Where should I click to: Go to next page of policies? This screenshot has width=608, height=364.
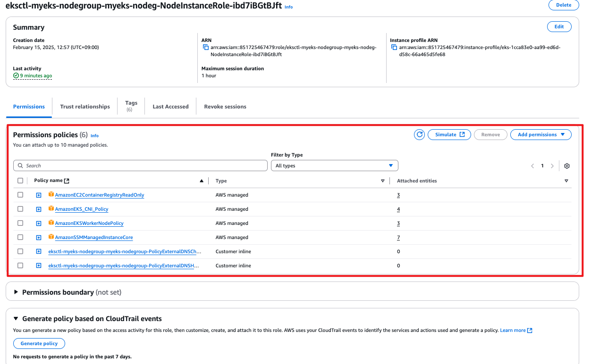552,166
